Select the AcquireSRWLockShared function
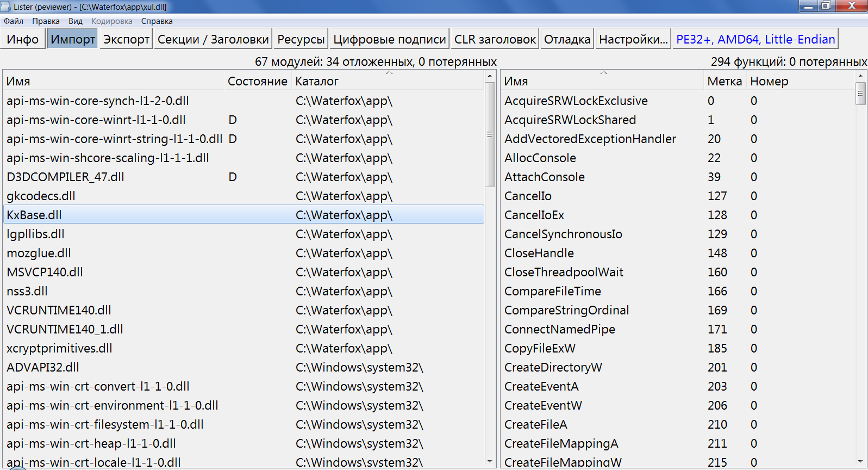 [x=678, y=120]
